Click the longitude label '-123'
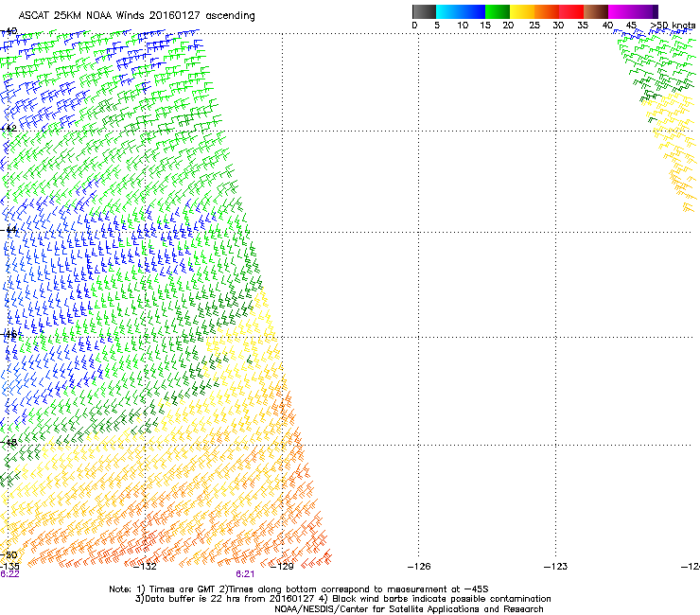 (555, 567)
